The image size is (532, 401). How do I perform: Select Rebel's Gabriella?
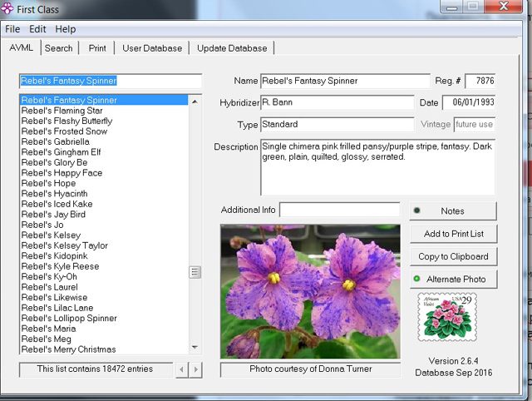tap(104, 141)
